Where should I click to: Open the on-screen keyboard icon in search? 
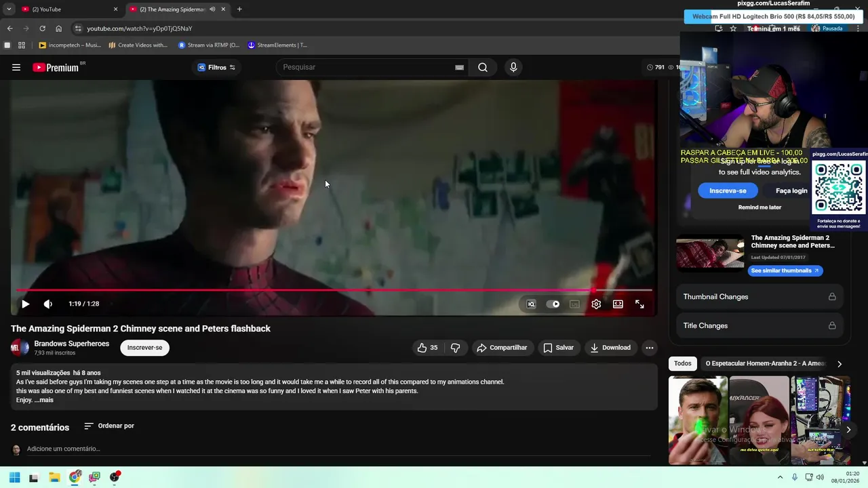tap(459, 67)
